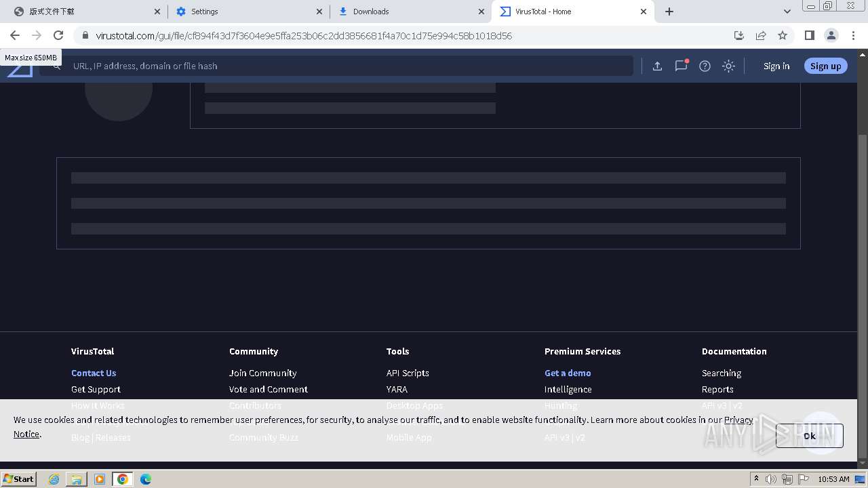Open the install app icon in address bar
This screenshot has height=488, width=868.
(739, 35)
